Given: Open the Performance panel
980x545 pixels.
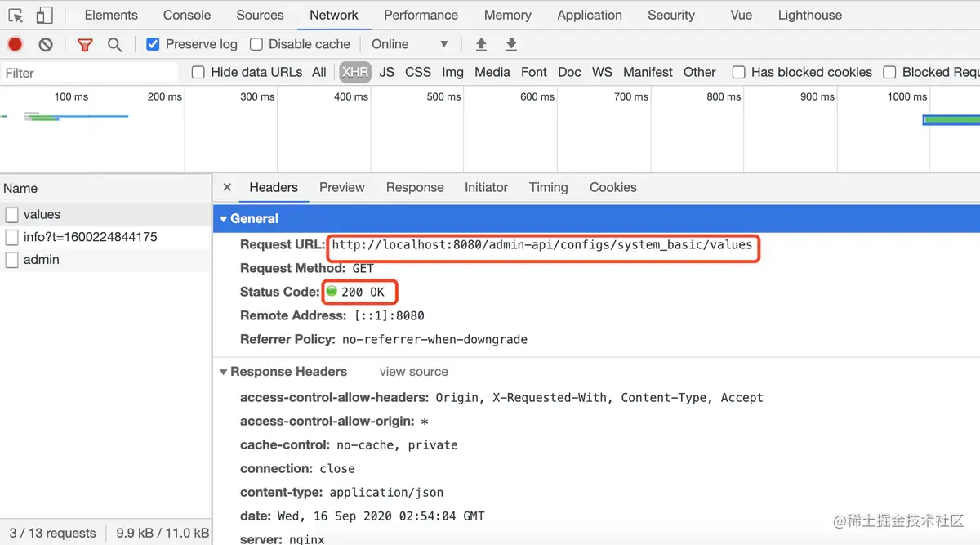Looking at the screenshot, I should point(421,15).
